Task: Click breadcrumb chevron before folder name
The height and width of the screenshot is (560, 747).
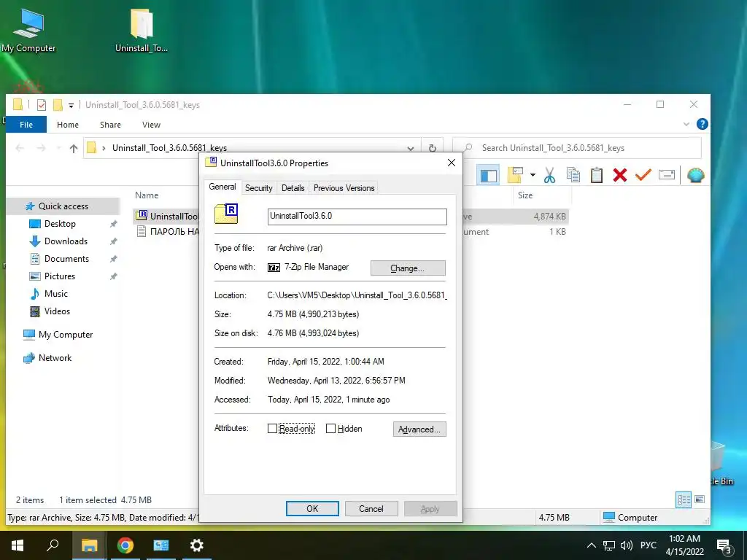Action: 104,148
